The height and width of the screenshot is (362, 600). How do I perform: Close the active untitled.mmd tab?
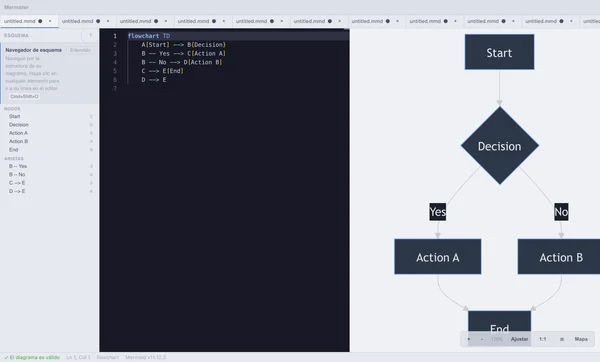(50, 21)
